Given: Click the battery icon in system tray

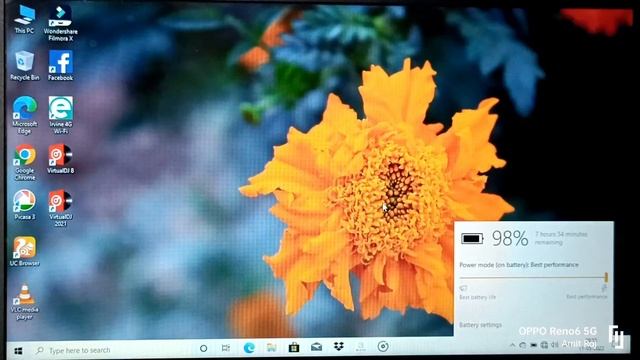Looking at the screenshot, I should (533, 345).
